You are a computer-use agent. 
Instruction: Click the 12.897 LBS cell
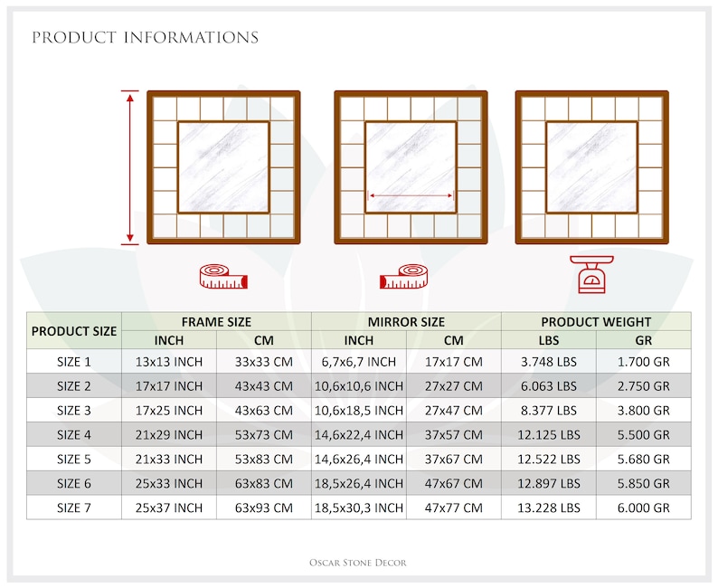(549, 483)
